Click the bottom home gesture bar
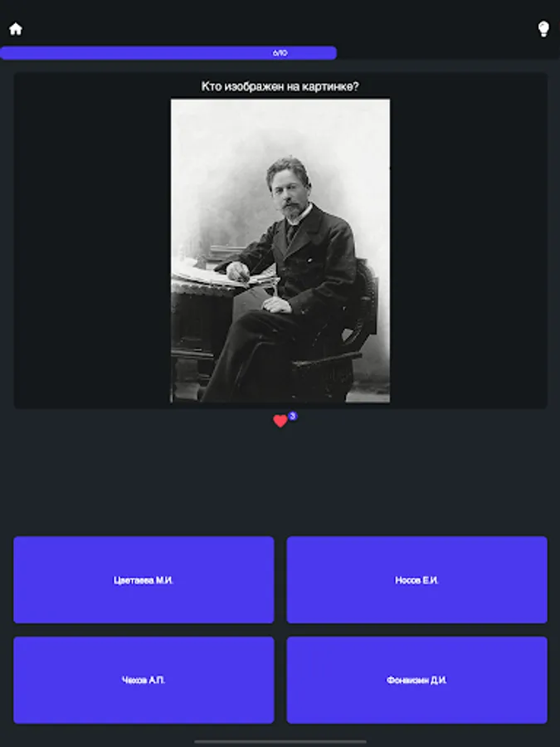 [280, 741]
